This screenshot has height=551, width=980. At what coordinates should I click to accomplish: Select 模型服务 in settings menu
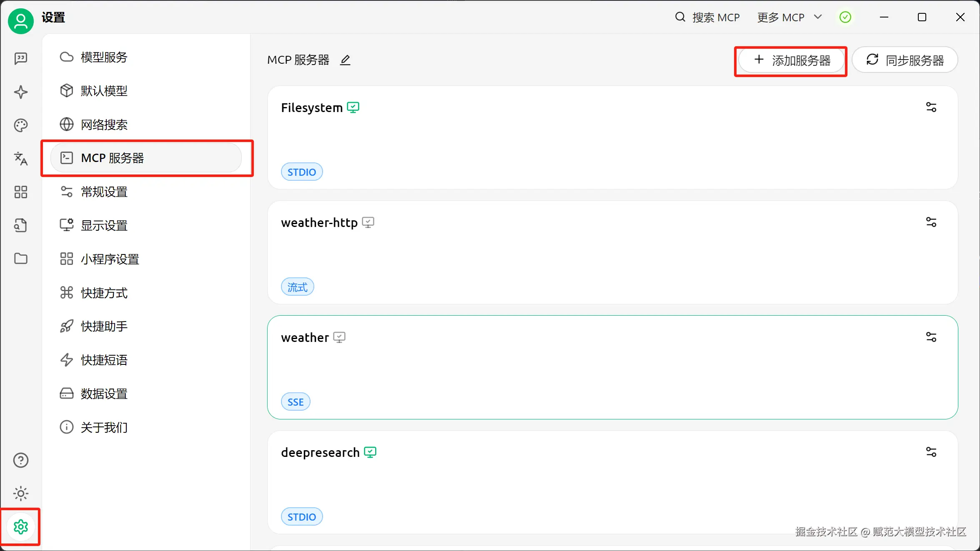click(104, 57)
